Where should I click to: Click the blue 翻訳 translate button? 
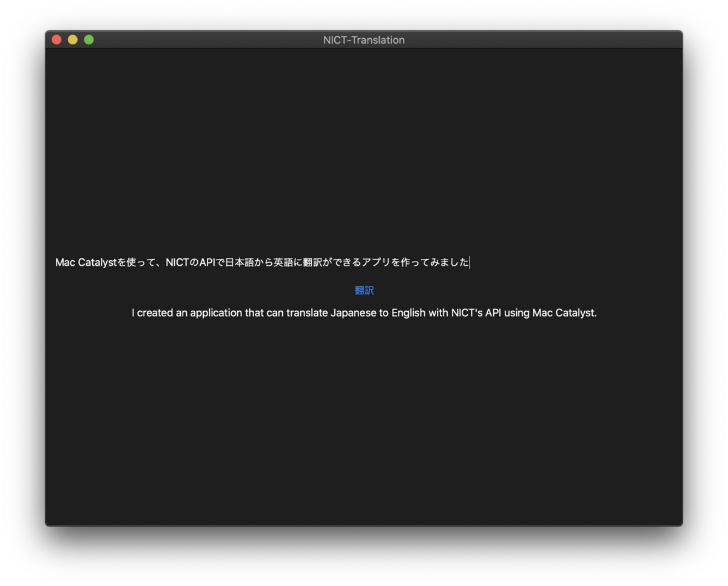click(x=364, y=291)
